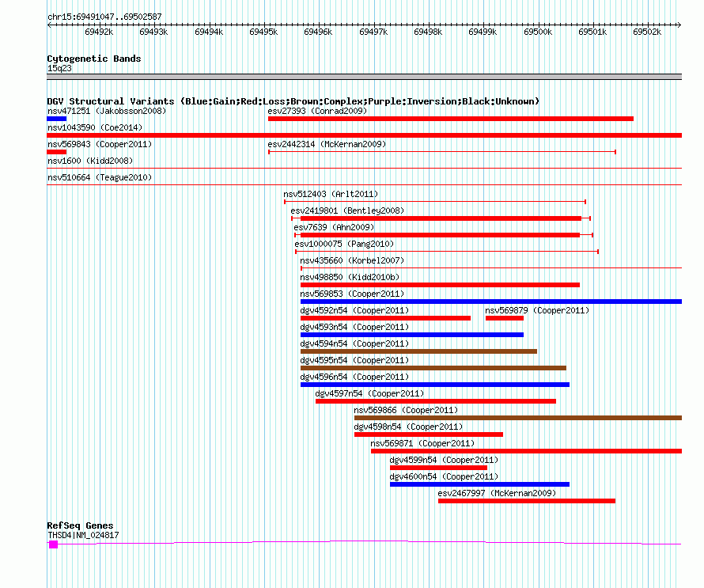Viewport: 704px width, 588px height.
Task: Click the nsv510664 (Teague2010) label
Action: tap(100, 177)
